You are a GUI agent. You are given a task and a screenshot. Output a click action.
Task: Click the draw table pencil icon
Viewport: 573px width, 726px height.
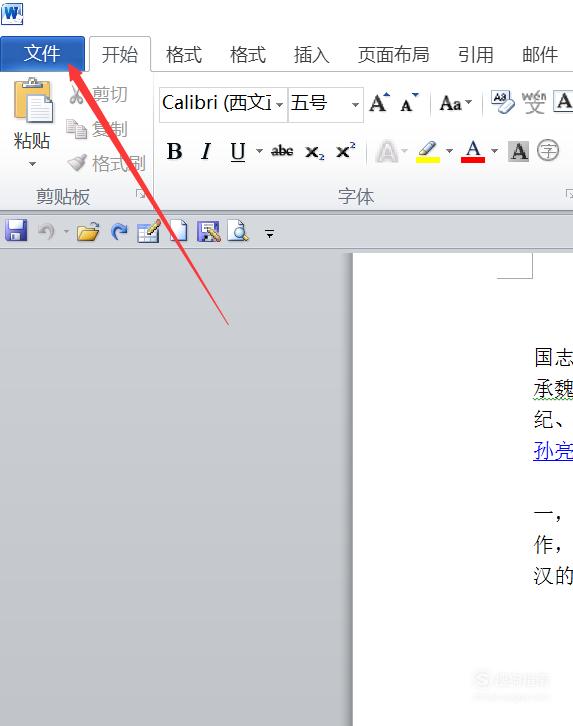(x=149, y=231)
